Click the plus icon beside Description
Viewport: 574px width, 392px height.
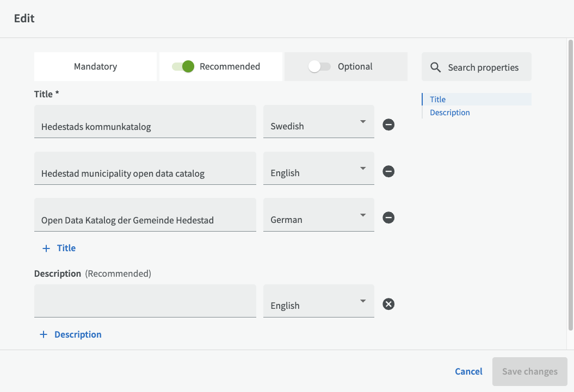tap(44, 334)
